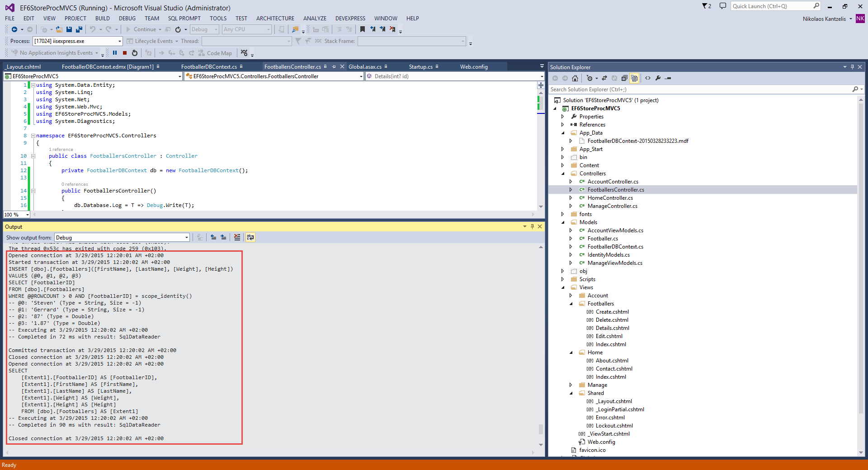The image size is (868, 470).
Task: Restart the debugging session icon
Action: (x=135, y=53)
